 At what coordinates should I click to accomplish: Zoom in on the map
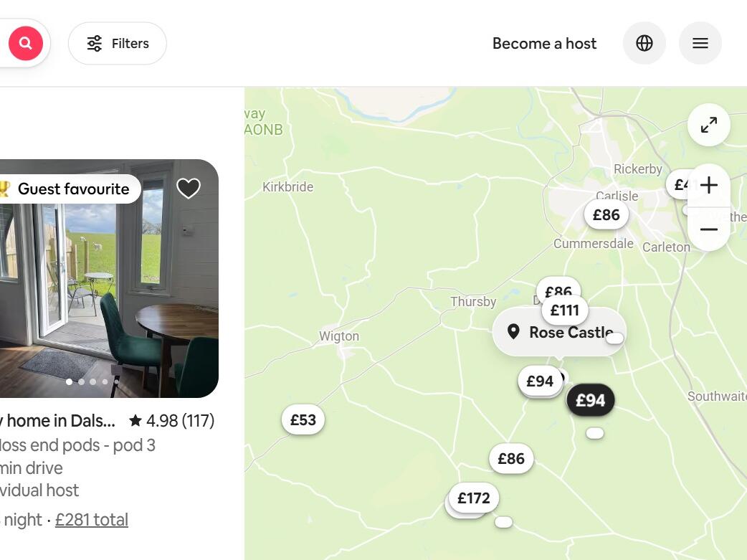pos(709,186)
